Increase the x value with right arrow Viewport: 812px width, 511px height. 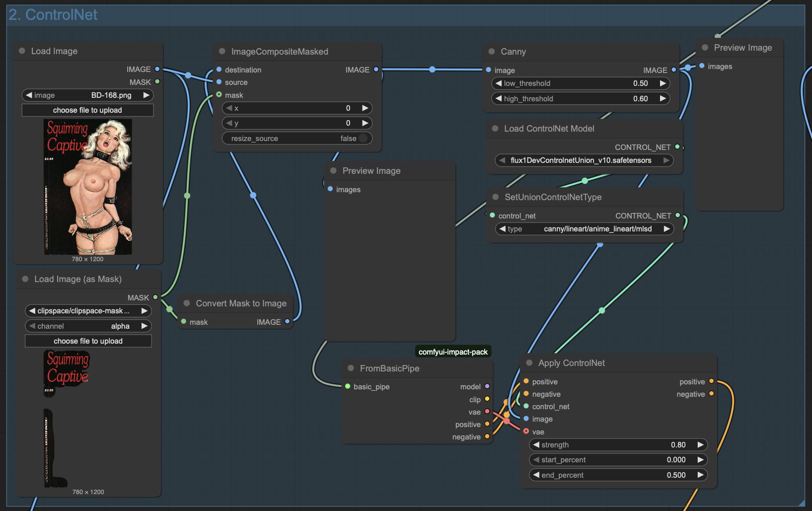click(x=365, y=108)
